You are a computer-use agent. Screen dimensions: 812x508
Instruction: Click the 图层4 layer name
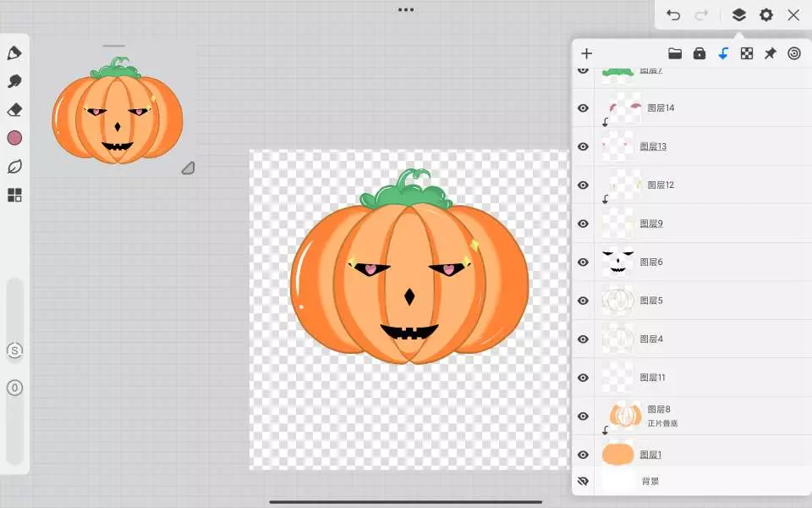pyautogui.click(x=651, y=339)
